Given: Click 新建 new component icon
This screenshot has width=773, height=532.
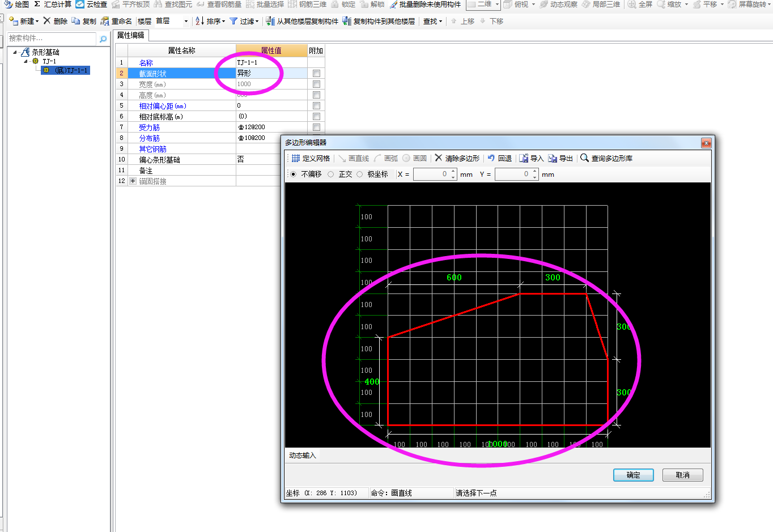Looking at the screenshot, I should pyautogui.click(x=14, y=21).
